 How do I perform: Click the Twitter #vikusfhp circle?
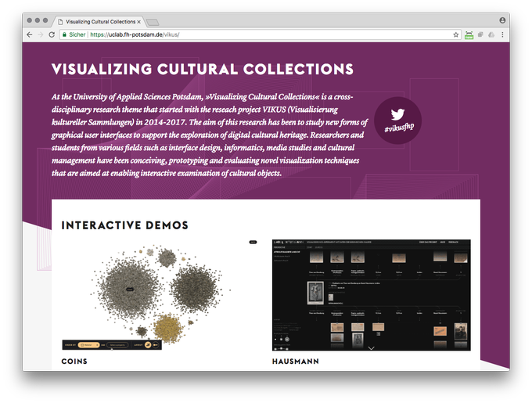click(397, 121)
